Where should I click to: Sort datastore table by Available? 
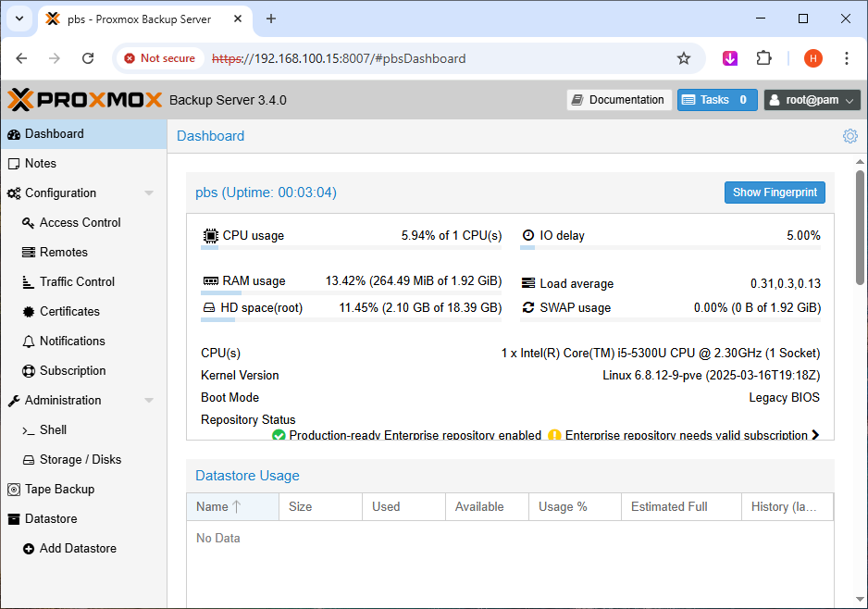coord(487,506)
